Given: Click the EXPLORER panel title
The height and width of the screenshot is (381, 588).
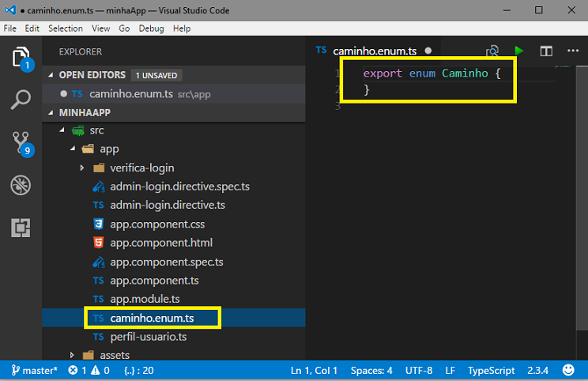Looking at the screenshot, I should [81, 51].
